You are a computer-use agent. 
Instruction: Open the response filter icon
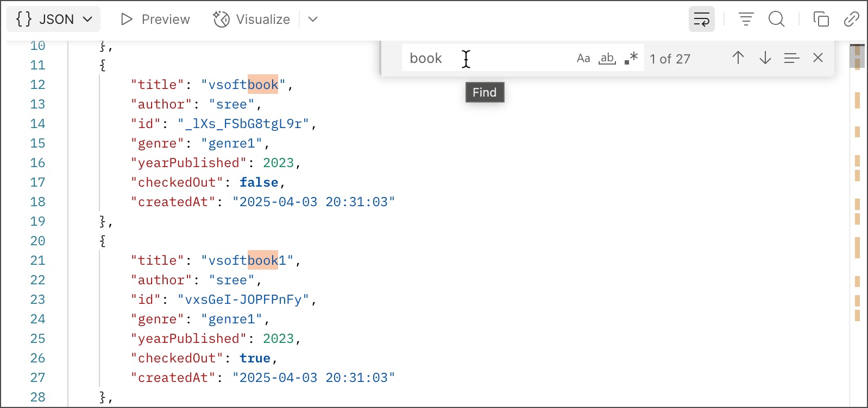(746, 20)
